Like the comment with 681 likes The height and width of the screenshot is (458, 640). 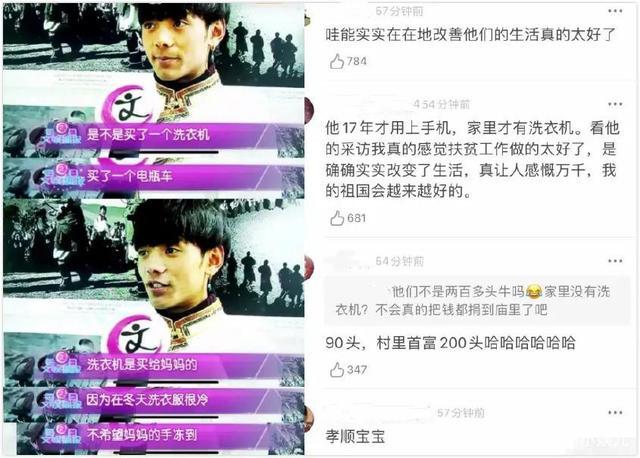point(337,218)
